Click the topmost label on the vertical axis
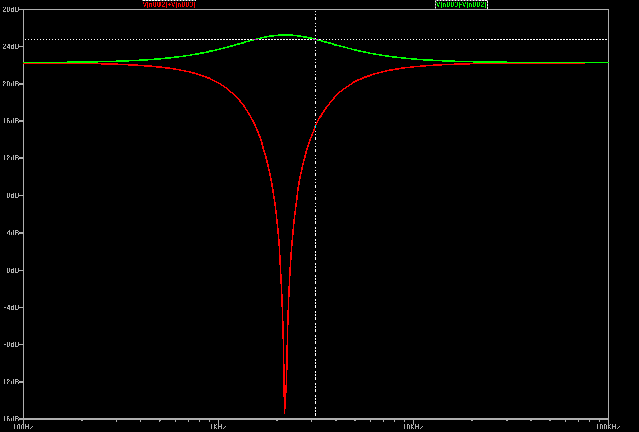Screen dimensions: 639x432 tap(12, 9)
